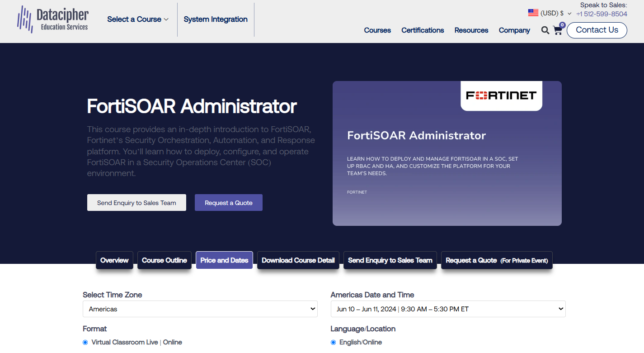Click the Contact Us button
Image resolution: width=644 pixels, height=353 pixels.
coord(597,30)
